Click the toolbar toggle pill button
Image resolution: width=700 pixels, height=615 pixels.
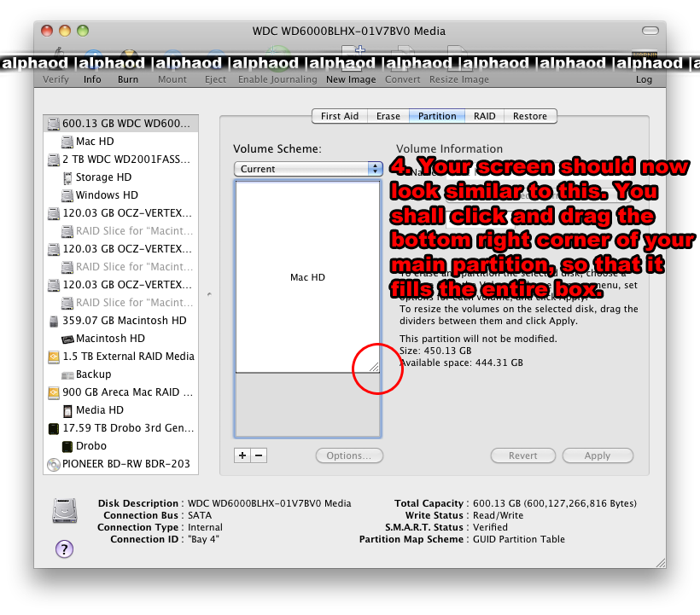pos(650,31)
